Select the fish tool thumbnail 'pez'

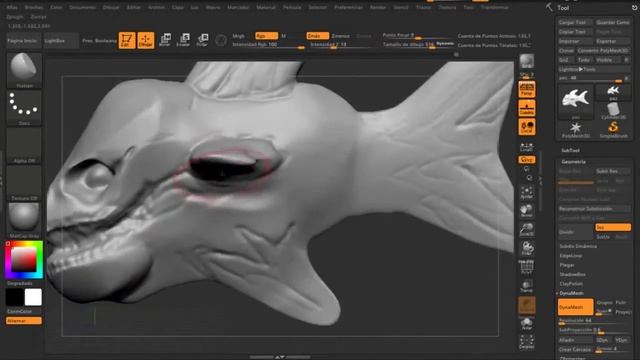576,101
